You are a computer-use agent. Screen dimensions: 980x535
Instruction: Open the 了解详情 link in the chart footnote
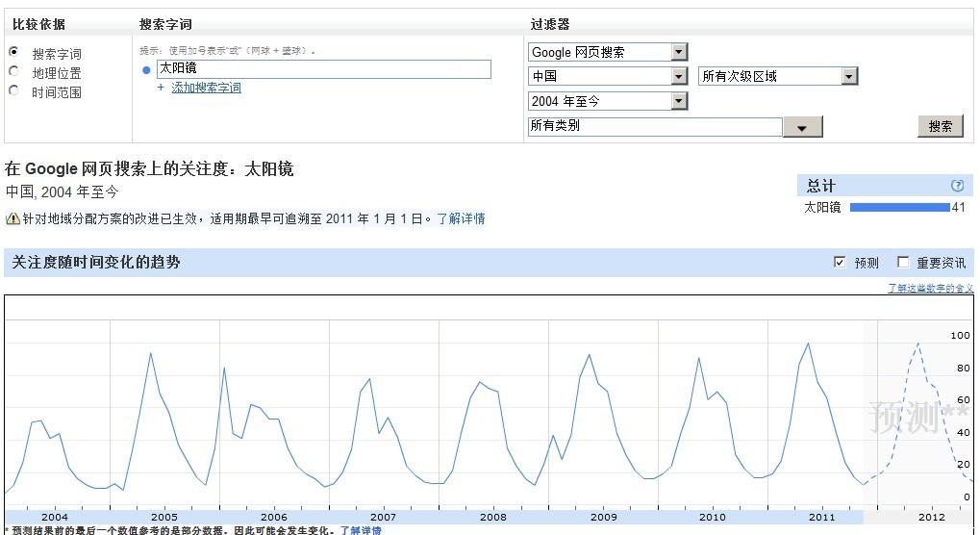click(x=361, y=530)
